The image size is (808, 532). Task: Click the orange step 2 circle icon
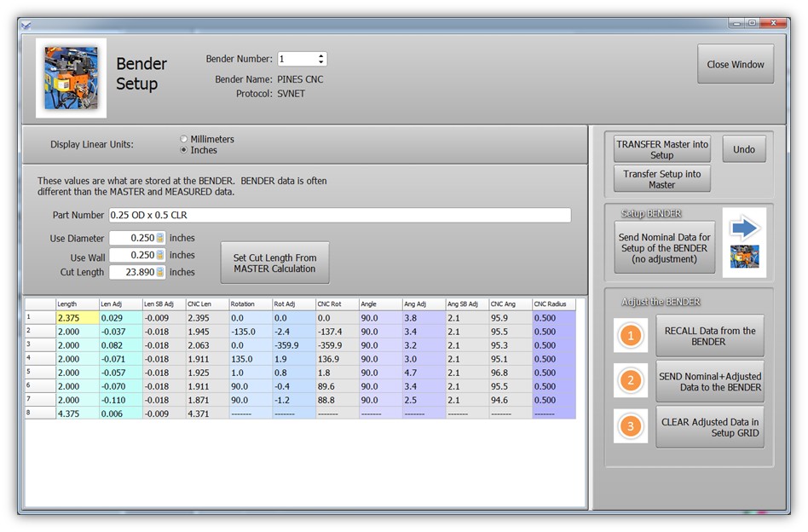point(631,381)
